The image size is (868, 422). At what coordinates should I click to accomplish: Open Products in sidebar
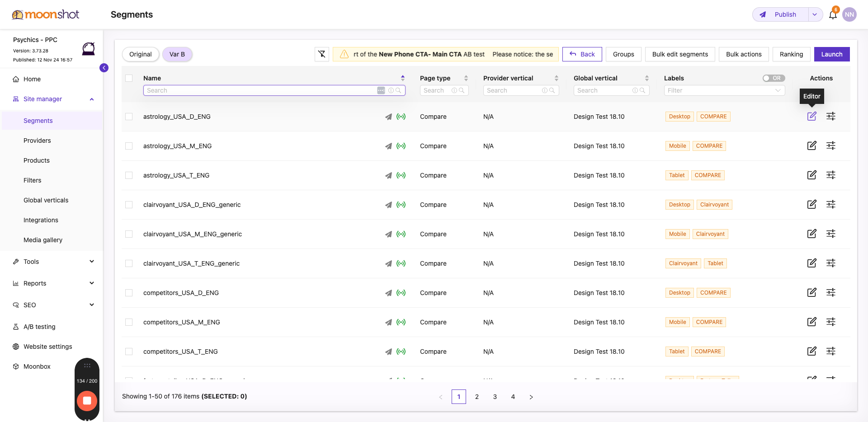(x=37, y=160)
